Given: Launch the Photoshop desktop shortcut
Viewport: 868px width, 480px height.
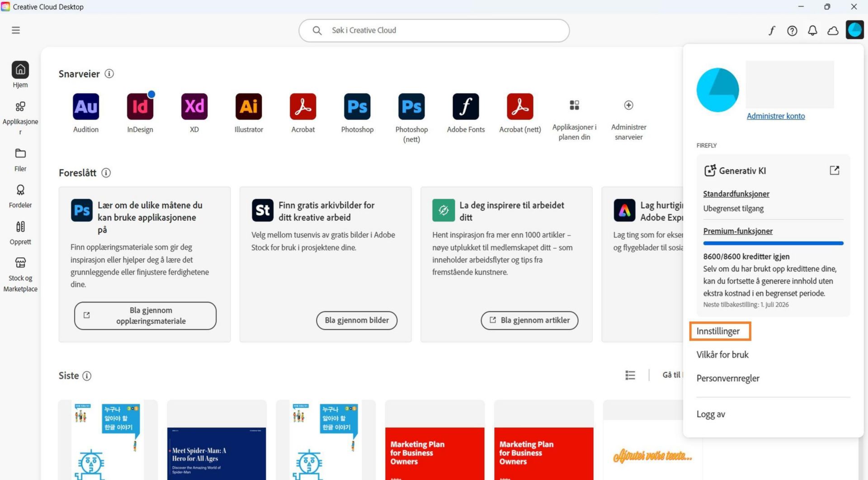Looking at the screenshot, I should [x=357, y=107].
